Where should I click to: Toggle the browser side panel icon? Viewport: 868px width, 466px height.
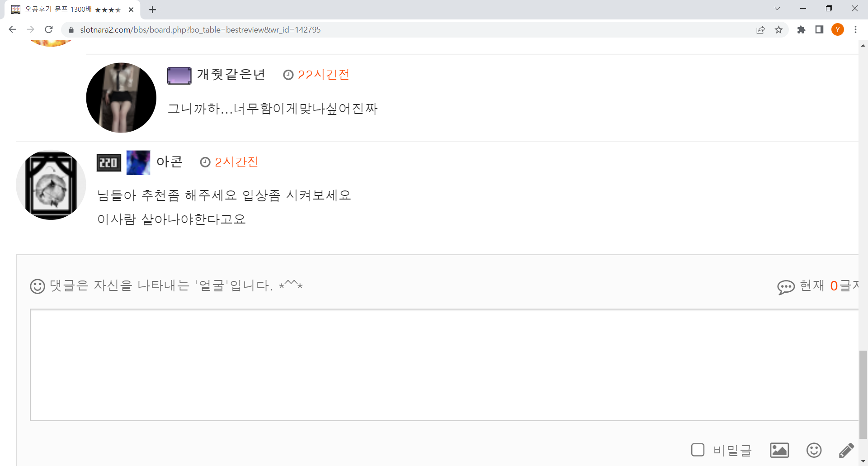click(x=819, y=30)
